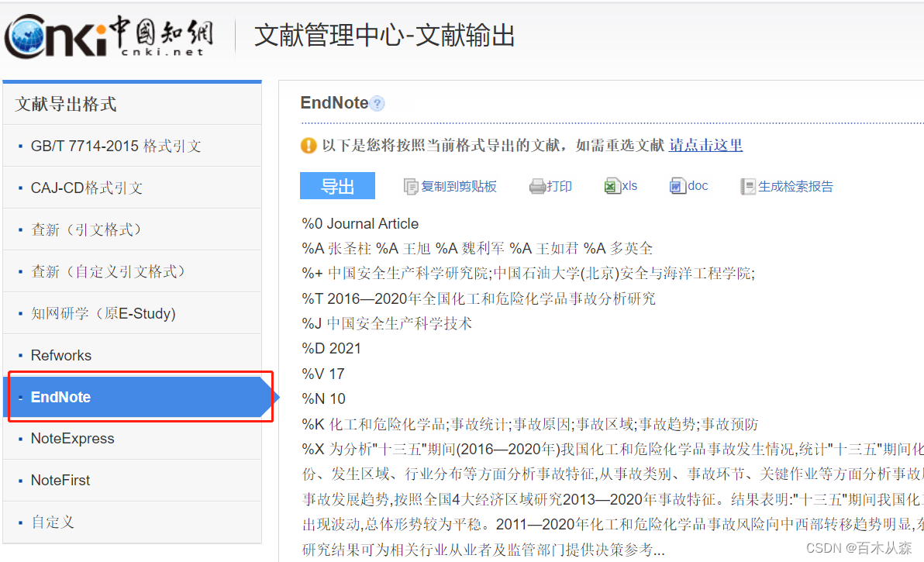The width and height of the screenshot is (924, 562).
Task: Click the 文献管理中心-文献输出 page title
Action: [384, 36]
